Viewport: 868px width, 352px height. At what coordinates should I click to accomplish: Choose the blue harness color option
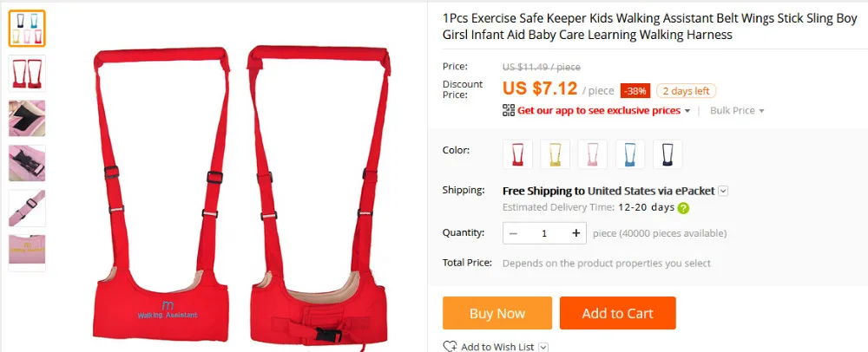click(x=630, y=154)
